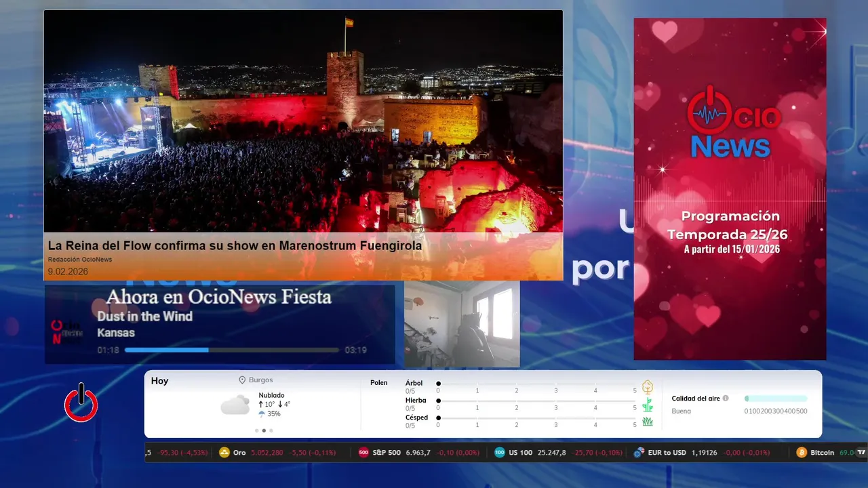The image size is (868, 488).
Task: Click the Césped pollen level slider
Action: (x=536, y=418)
